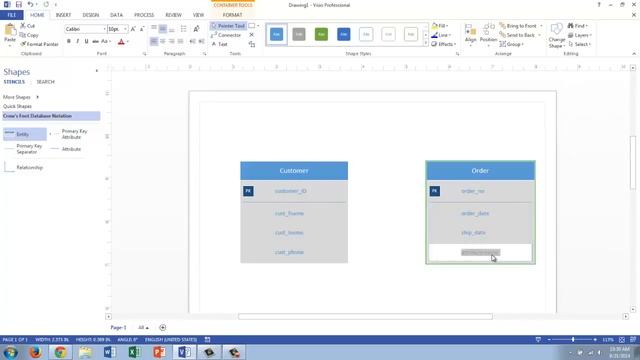Decrease paragraph indent
This screenshot has width=640, height=360.
192,41
